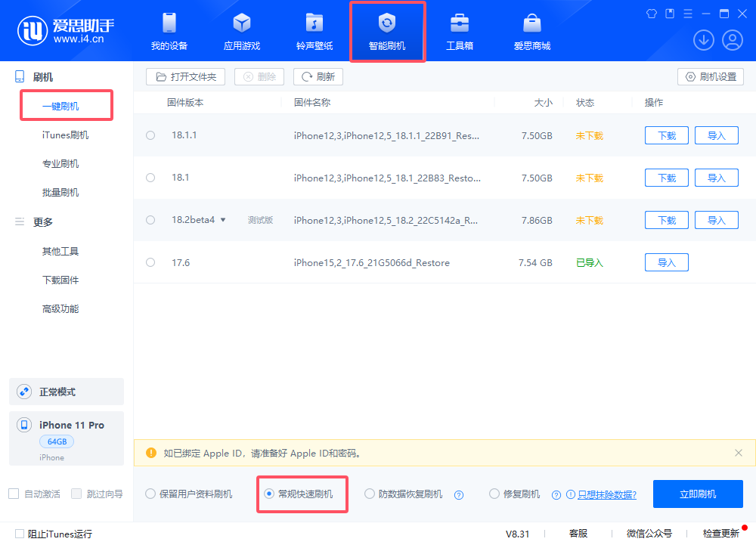Switch to the 智能刷机 tab

[x=387, y=32]
